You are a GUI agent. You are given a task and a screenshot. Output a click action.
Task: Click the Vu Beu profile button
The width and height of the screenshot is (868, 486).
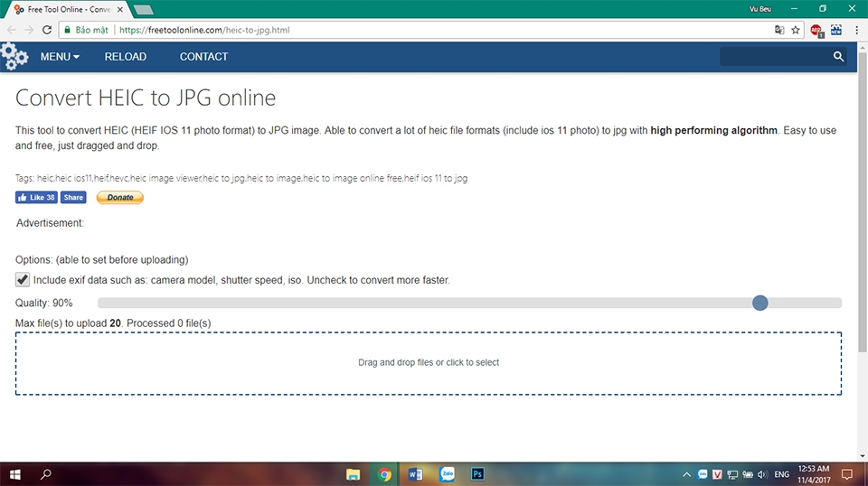click(760, 9)
